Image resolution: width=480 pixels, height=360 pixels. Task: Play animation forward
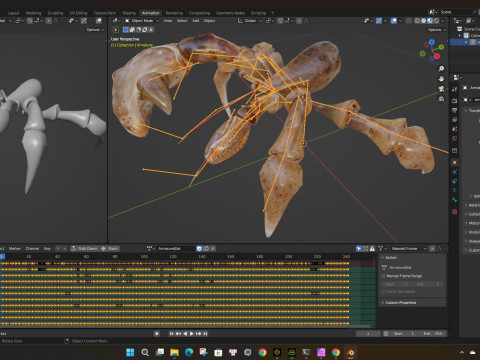point(192,333)
